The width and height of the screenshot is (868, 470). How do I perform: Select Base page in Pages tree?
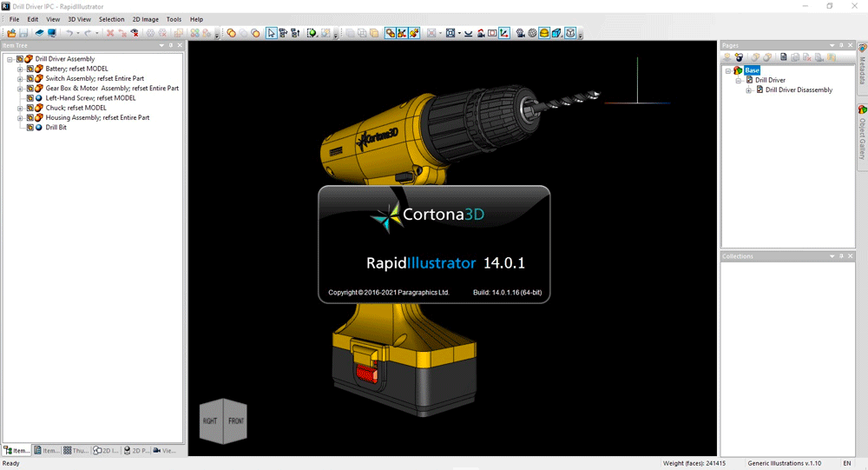pos(752,70)
